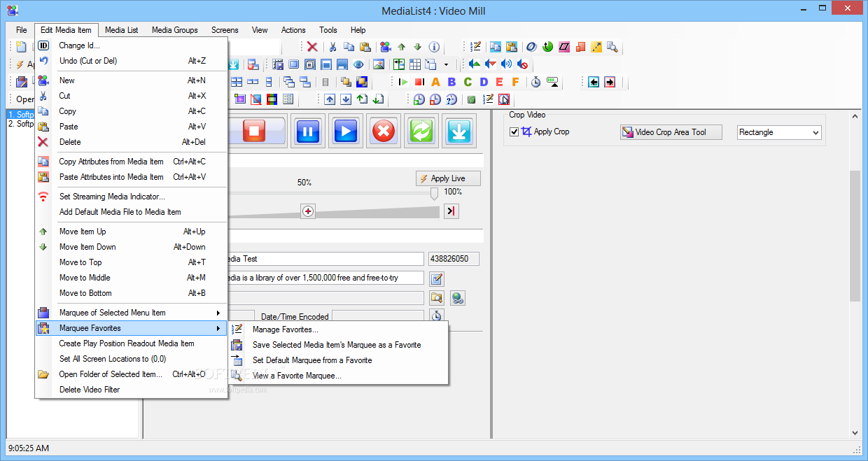Open the Screens menu
This screenshot has height=461, width=868.
click(225, 30)
